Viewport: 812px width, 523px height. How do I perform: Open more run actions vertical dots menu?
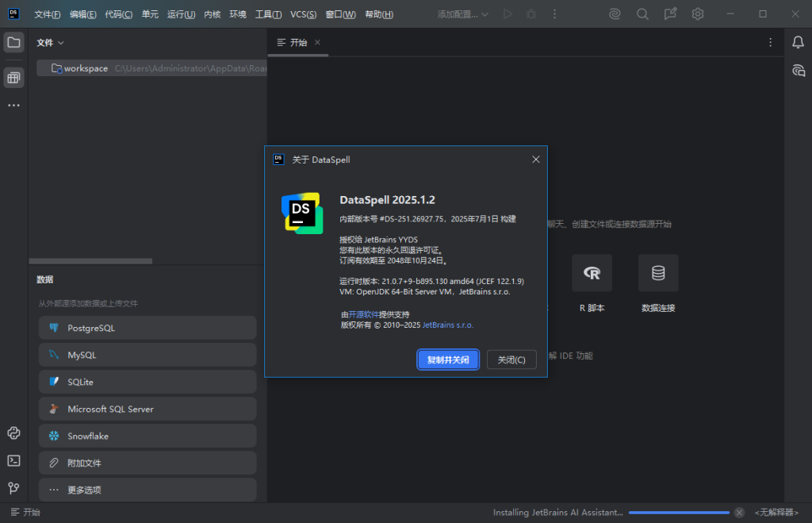pos(554,14)
